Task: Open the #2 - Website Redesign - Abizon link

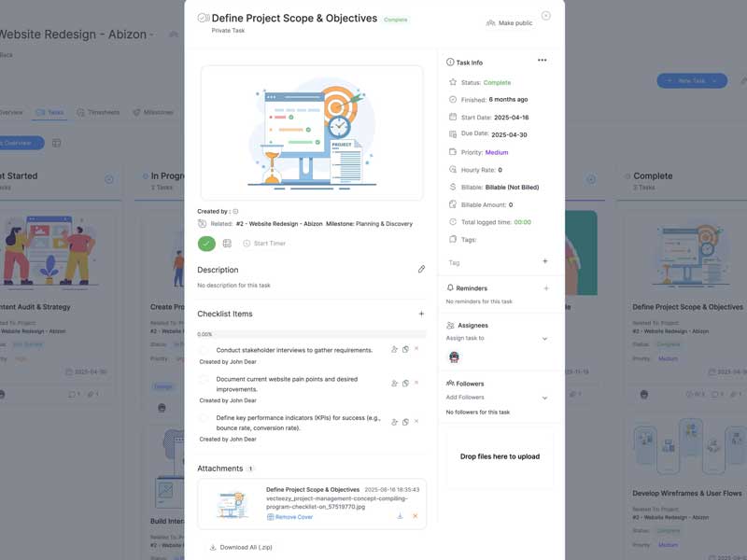Action: tap(279, 224)
